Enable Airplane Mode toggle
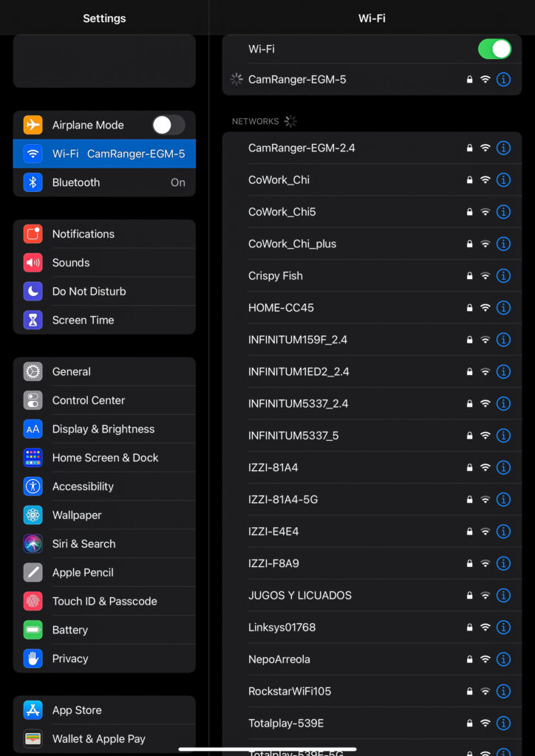 pyautogui.click(x=168, y=126)
